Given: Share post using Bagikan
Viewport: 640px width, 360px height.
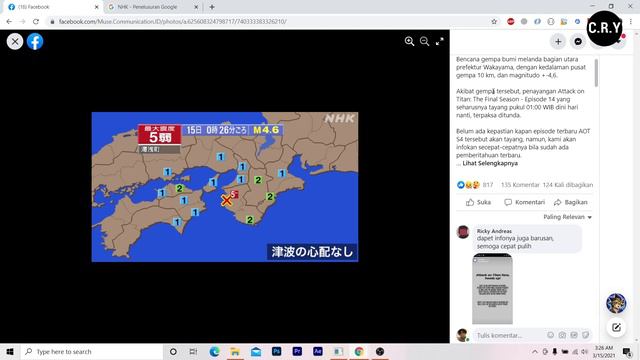Looking at the screenshot, I should click(x=571, y=202).
